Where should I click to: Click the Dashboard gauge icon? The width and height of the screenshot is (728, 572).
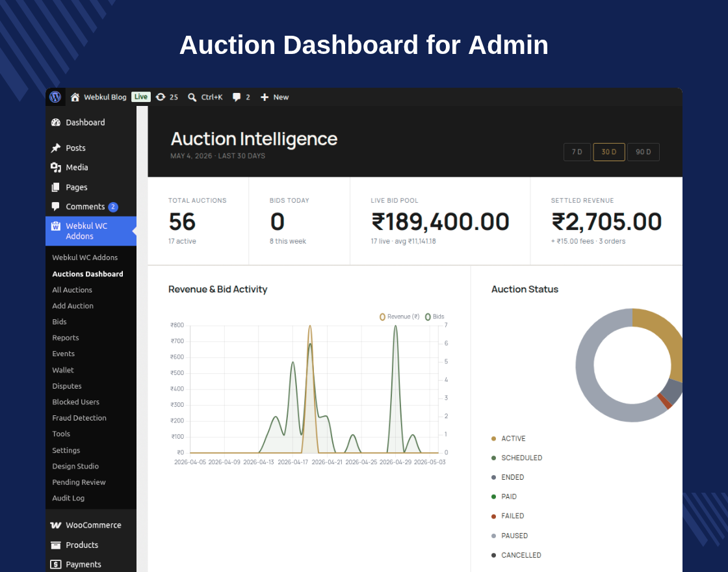56,123
